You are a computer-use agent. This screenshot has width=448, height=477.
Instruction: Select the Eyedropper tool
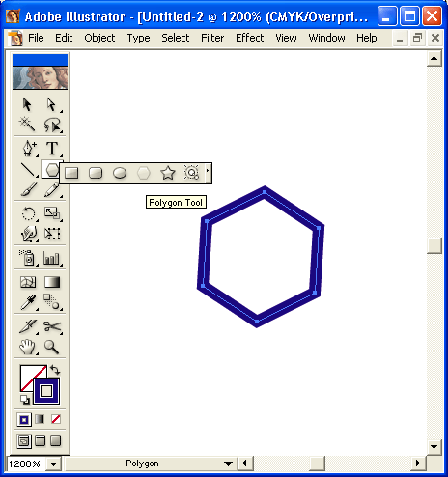28,302
